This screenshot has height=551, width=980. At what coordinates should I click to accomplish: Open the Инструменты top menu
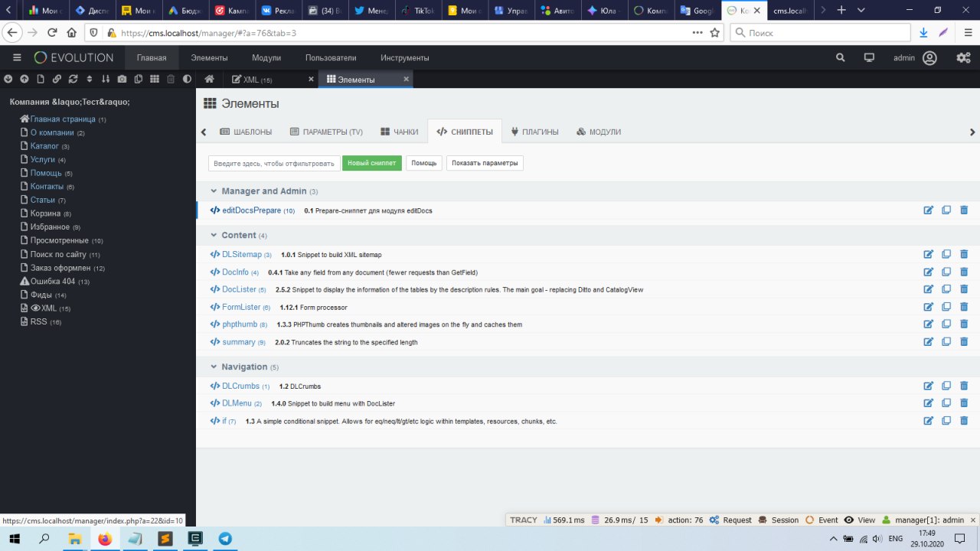(404, 57)
